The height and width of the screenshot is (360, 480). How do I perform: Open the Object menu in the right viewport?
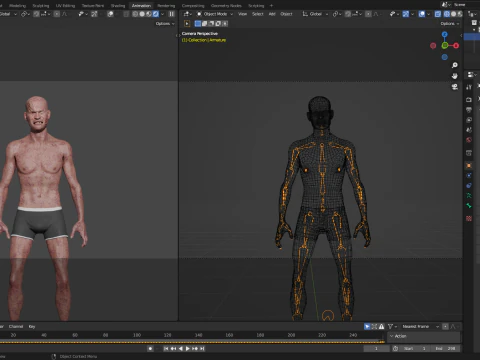(286, 14)
